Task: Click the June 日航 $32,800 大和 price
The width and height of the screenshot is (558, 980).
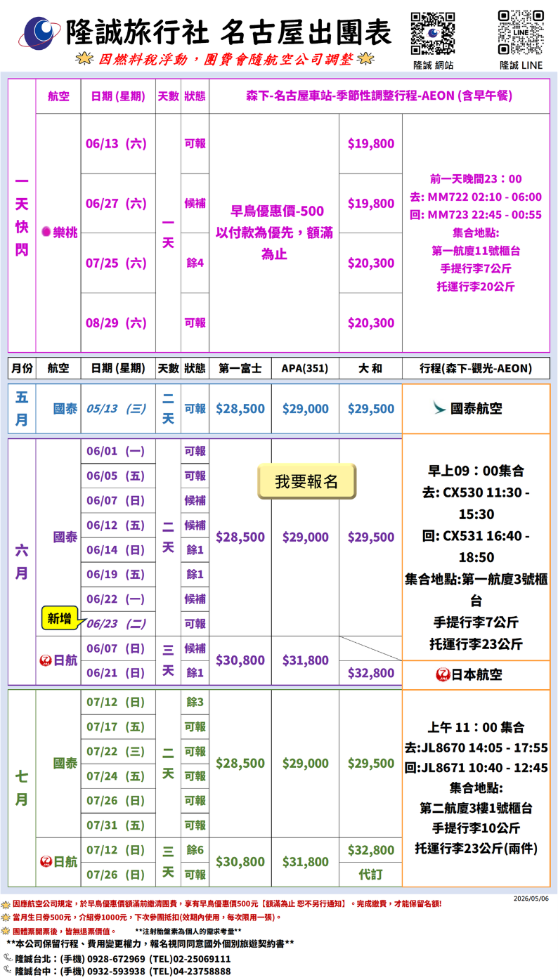Action: tap(371, 672)
